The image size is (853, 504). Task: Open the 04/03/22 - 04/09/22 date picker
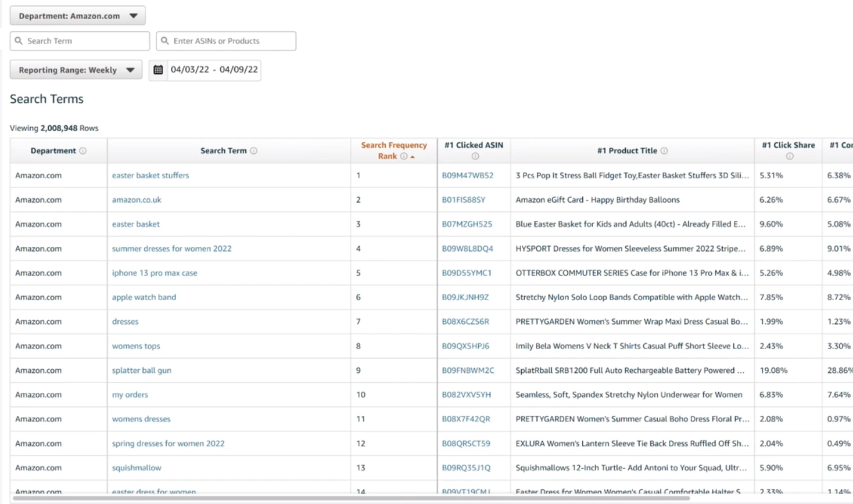pyautogui.click(x=214, y=70)
